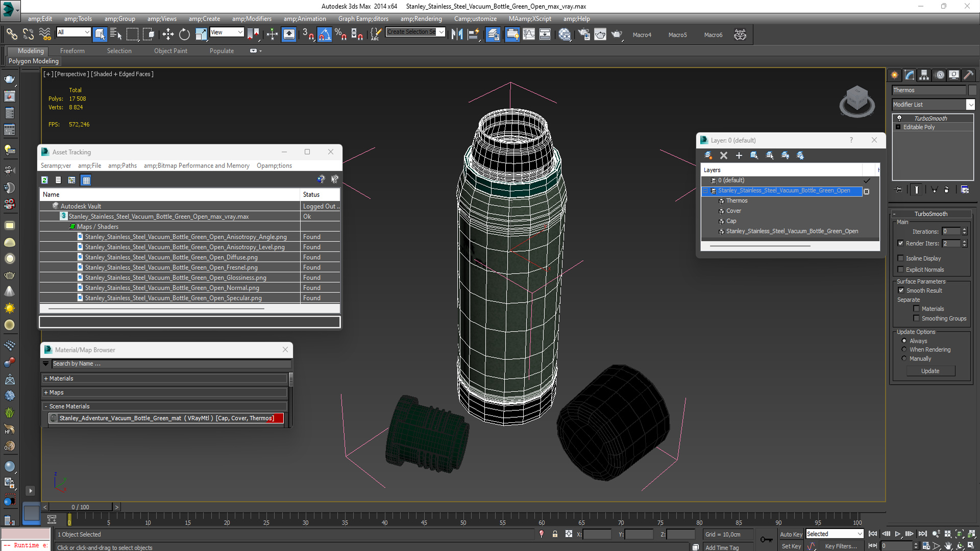Enable Separate by Smoothing Groups checkbox
Image resolution: width=980 pixels, height=551 pixels.
[x=917, y=318]
